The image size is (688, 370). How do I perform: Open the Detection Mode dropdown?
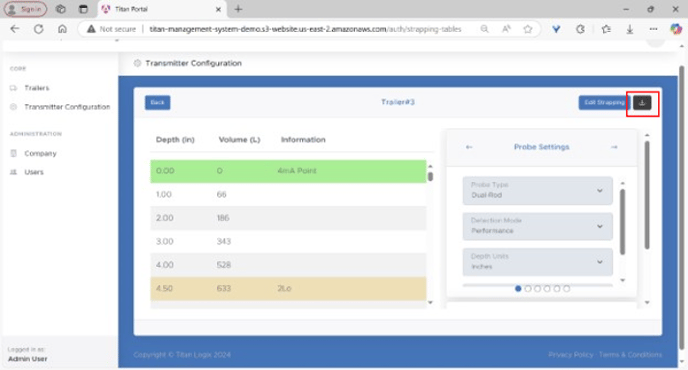pyautogui.click(x=538, y=226)
